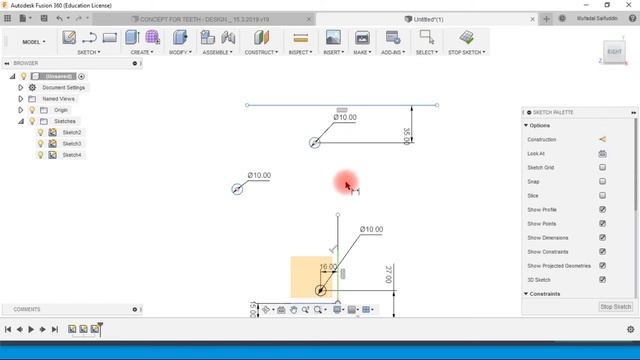
Task: Toggle the Snap checkbox
Action: pyautogui.click(x=602, y=181)
